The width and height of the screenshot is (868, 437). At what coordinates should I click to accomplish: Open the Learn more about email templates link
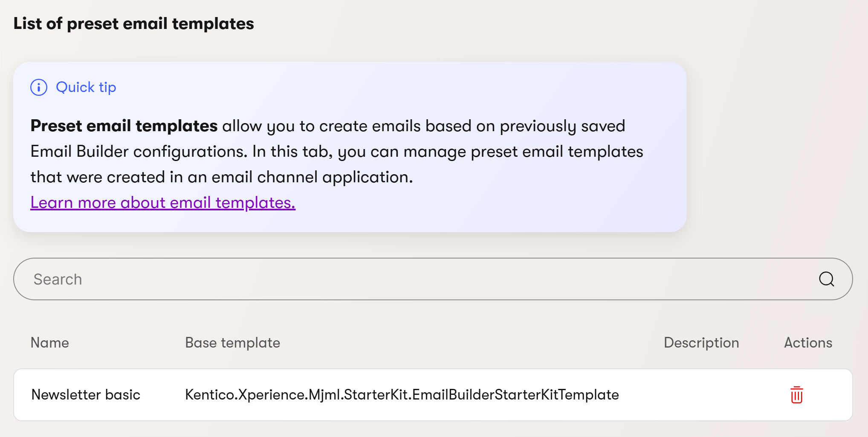[162, 202]
